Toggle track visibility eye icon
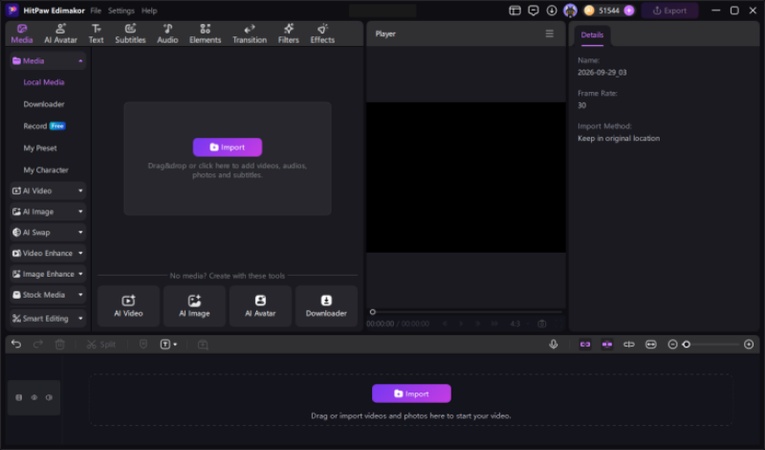Viewport: 765px width, 450px height. pyautogui.click(x=34, y=397)
